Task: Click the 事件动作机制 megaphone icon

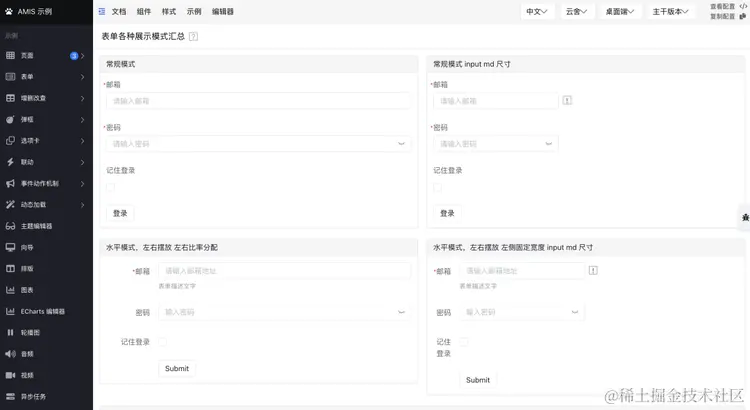Action: pyautogui.click(x=11, y=183)
